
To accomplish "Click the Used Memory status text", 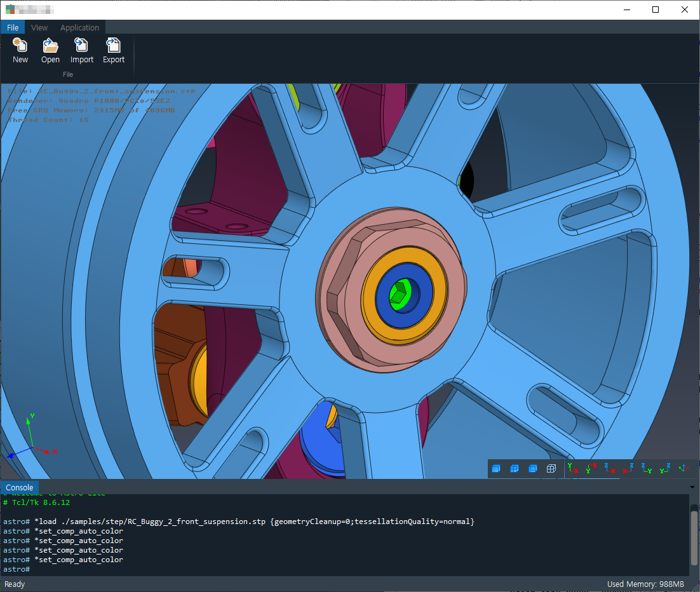I will tap(645, 584).
